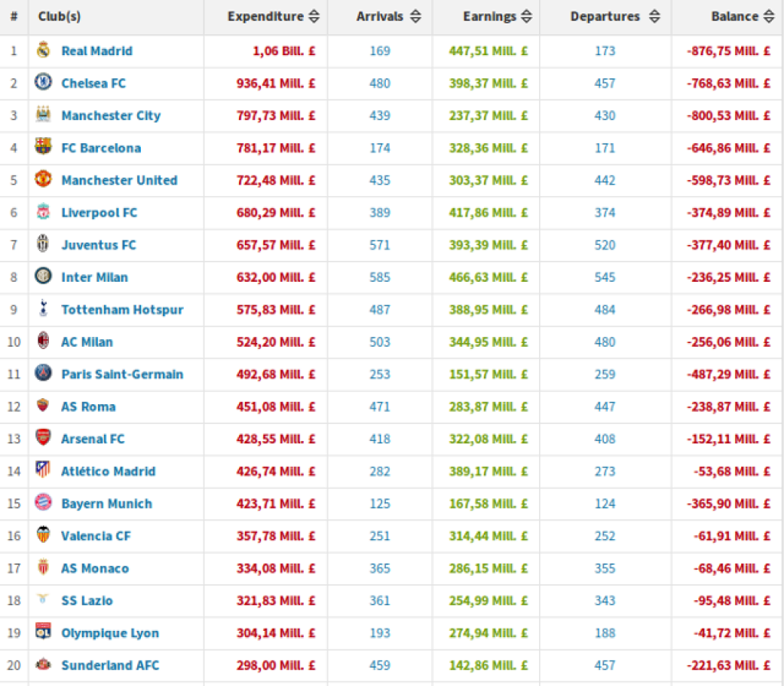Click the Olympique Lyon club crest
This screenshot has height=686, width=784.
(44, 632)
